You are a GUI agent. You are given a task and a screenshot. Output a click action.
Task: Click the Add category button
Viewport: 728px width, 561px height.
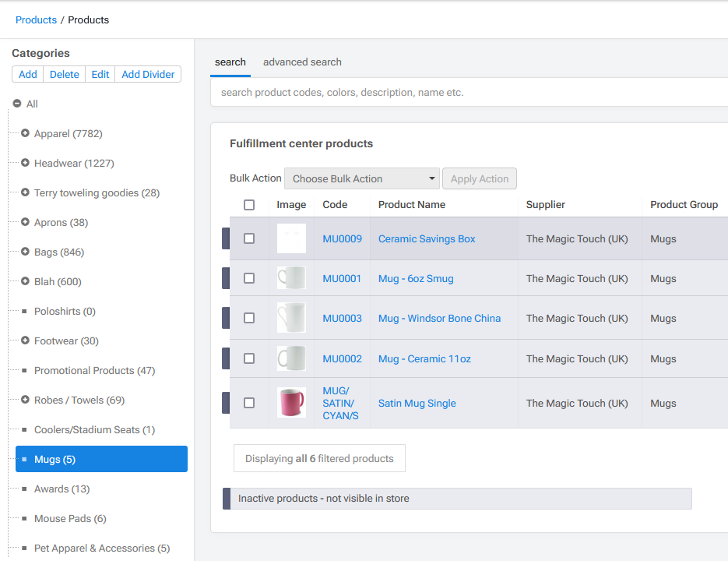[28, 74]
